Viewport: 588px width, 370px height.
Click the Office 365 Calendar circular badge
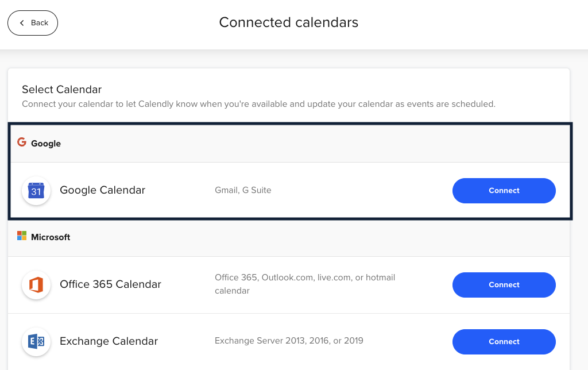point(36,284)
